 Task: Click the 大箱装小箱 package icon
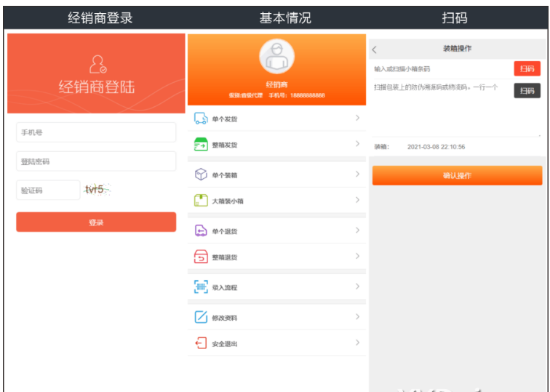[x=201, y=200]
